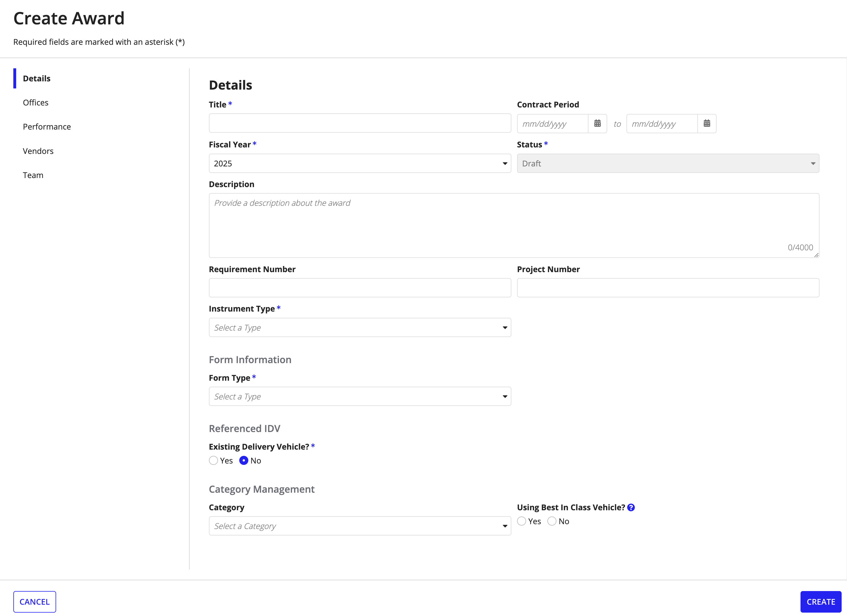Navigate to the Offices section
Screen dimensions: 847x616
[x=35, y=102]
